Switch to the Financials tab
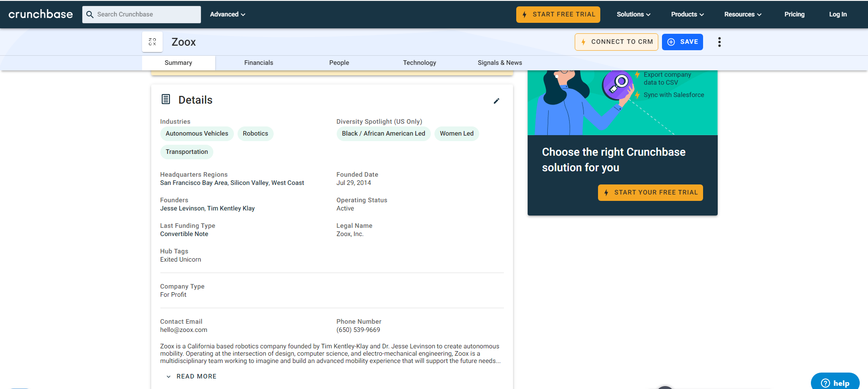The width and height of the screenshot is (868, 389). tap(259, 63)
